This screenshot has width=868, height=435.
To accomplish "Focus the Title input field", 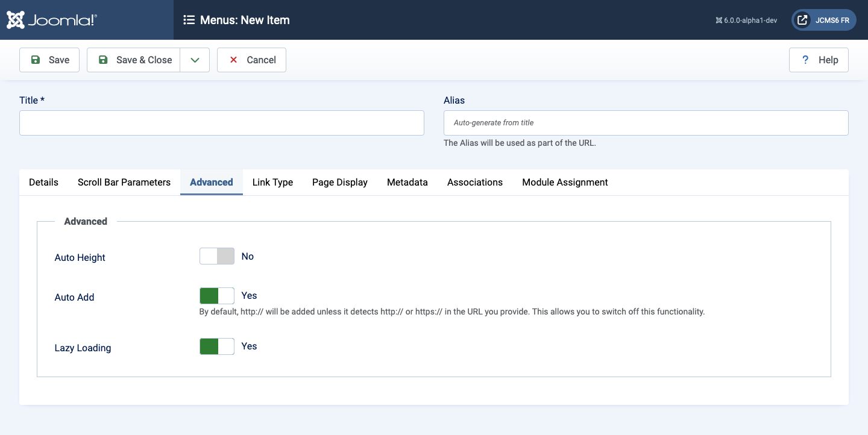I will [222, 122].
